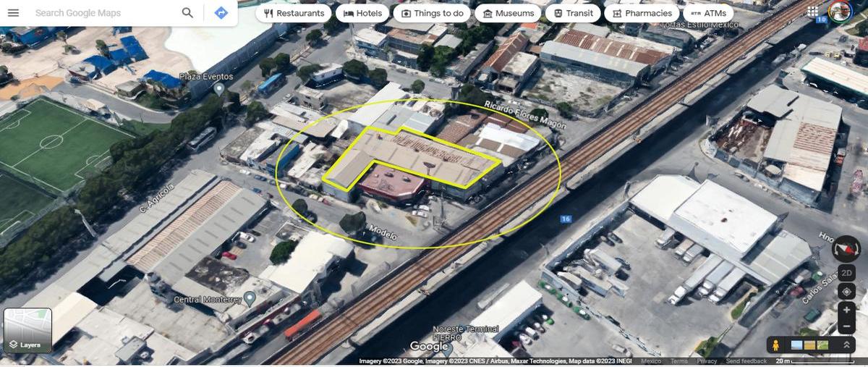Open the Google account profile picture
Viewport: 868px width, 367px height.
[840, 12]
